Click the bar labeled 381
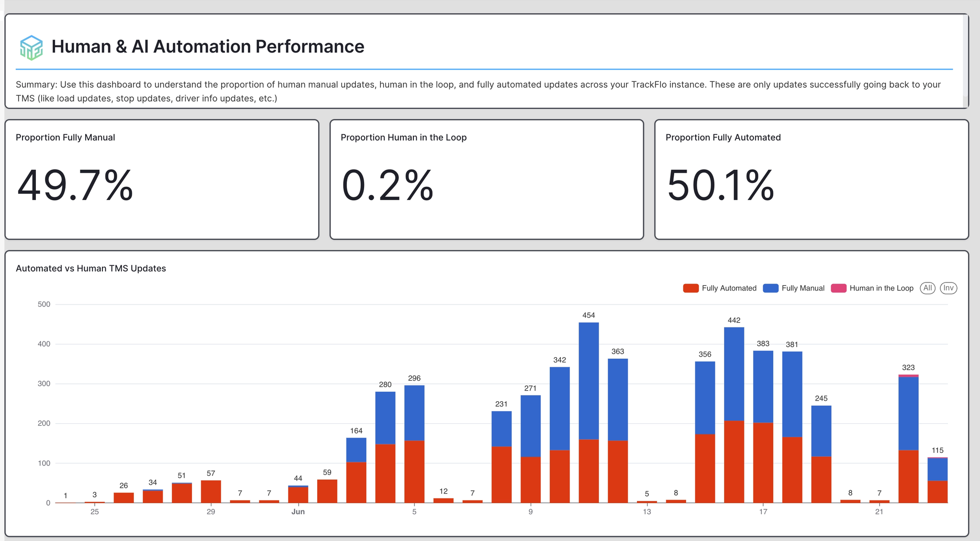980x541 pixels. coord(792,427)
